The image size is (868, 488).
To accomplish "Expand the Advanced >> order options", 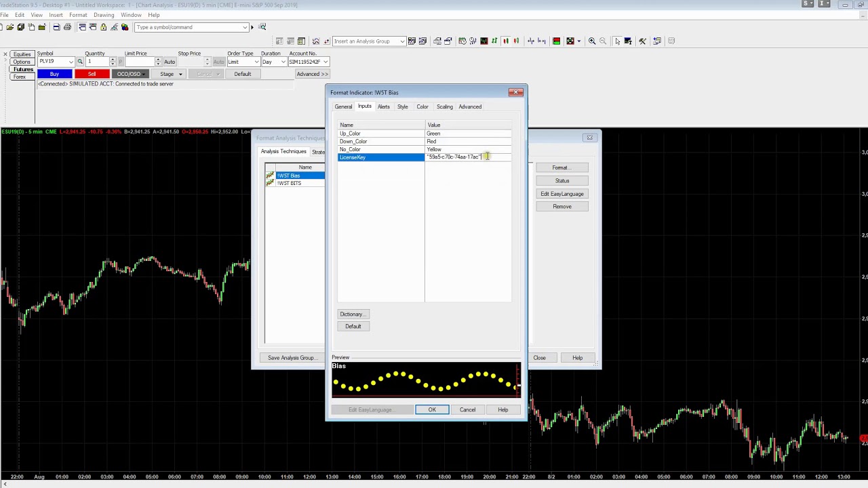I will [x=312, y=74].
